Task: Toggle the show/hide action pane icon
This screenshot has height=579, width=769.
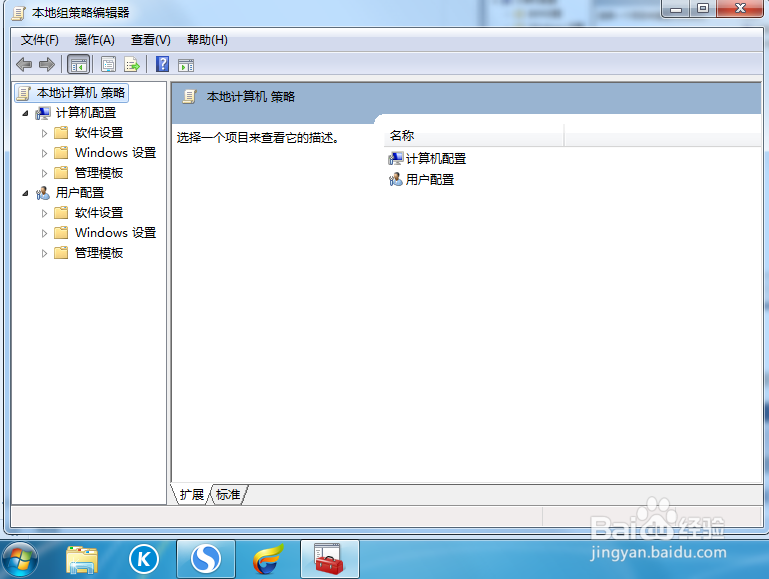Action: [186, 65]
